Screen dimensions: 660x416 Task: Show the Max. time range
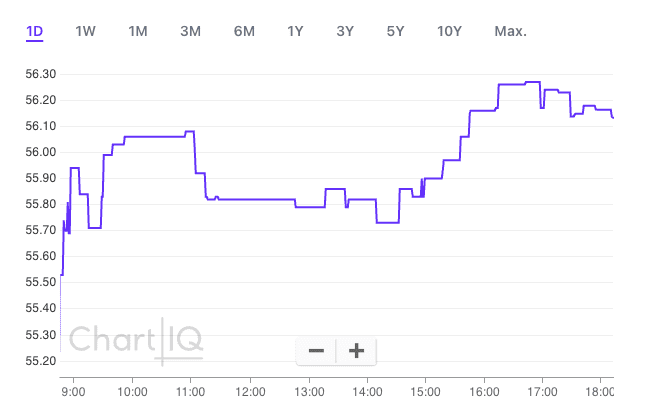tap(510, 31)
